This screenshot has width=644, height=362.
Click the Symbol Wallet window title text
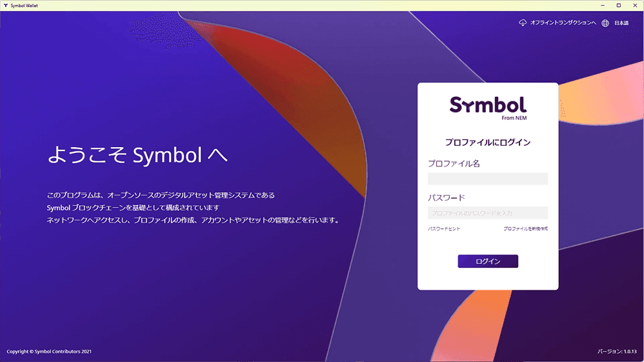[25, 5]
